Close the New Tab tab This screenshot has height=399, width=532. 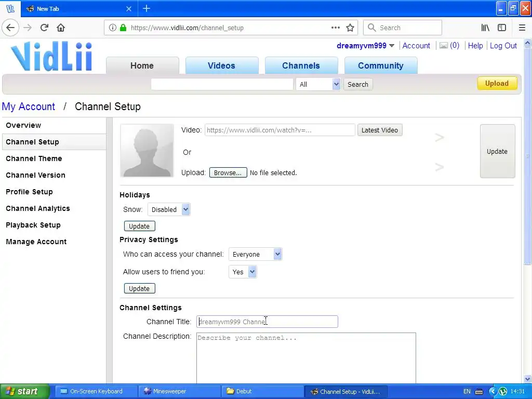point(129,9)
